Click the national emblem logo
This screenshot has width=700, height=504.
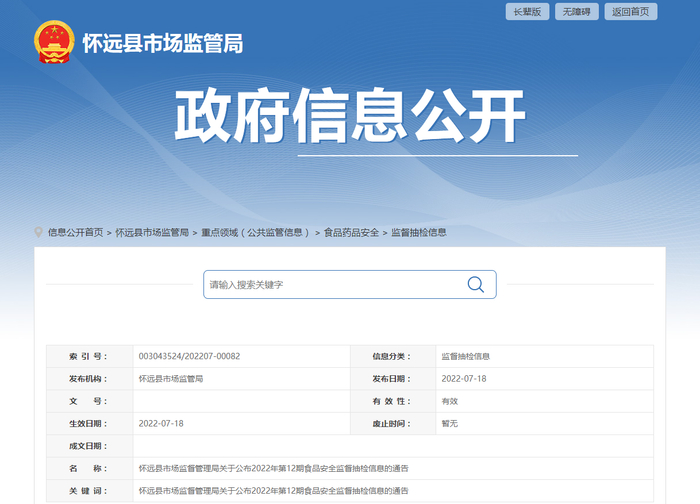[54, 42]
